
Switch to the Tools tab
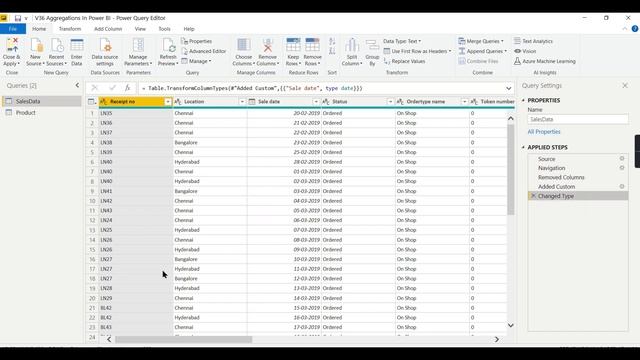coord(164,29)
